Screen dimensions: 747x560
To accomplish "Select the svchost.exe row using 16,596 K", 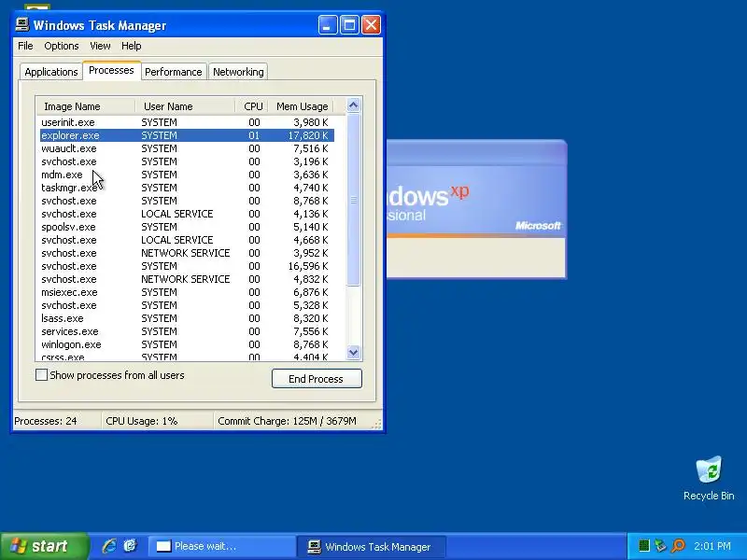I will pos(187,266).
